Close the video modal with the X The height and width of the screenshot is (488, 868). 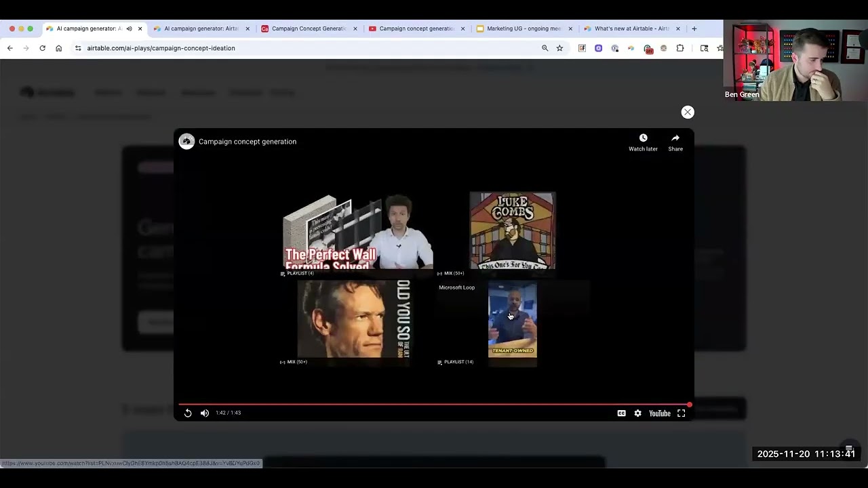click(x=688, y=112)
